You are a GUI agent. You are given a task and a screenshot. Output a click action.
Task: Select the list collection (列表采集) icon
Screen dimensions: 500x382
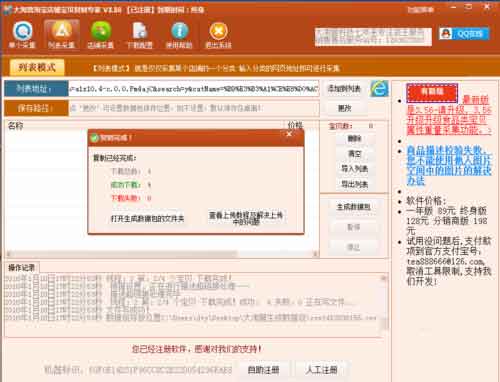click(62, 35)
